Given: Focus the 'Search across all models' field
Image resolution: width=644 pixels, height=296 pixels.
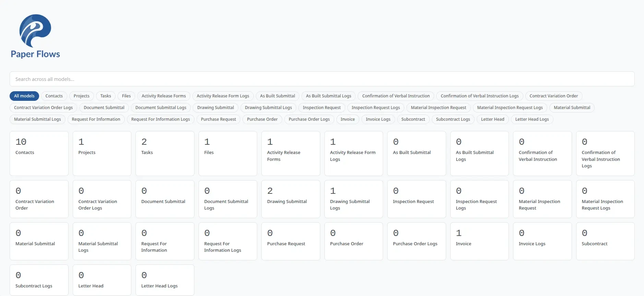Looking at the screenshot, I should point(322,79).
